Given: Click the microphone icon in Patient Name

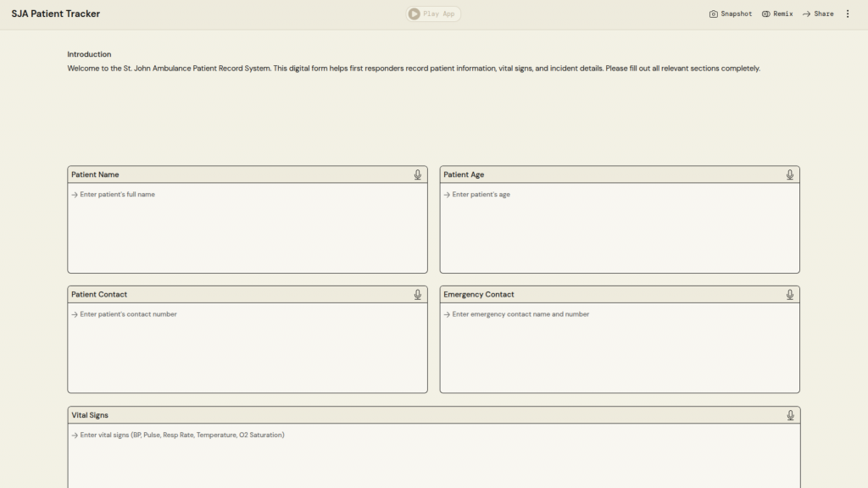Looking at the screenshot, I should point(418,175).
